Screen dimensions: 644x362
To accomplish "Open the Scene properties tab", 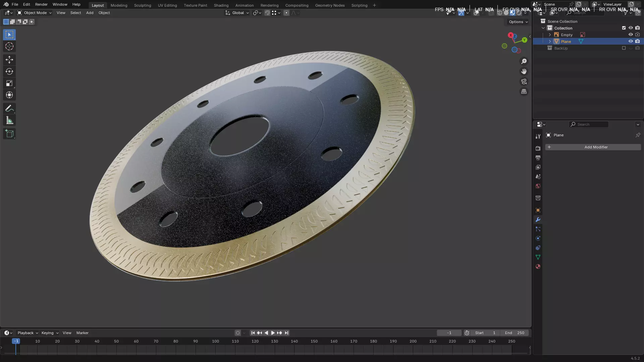I will point(538,177).
